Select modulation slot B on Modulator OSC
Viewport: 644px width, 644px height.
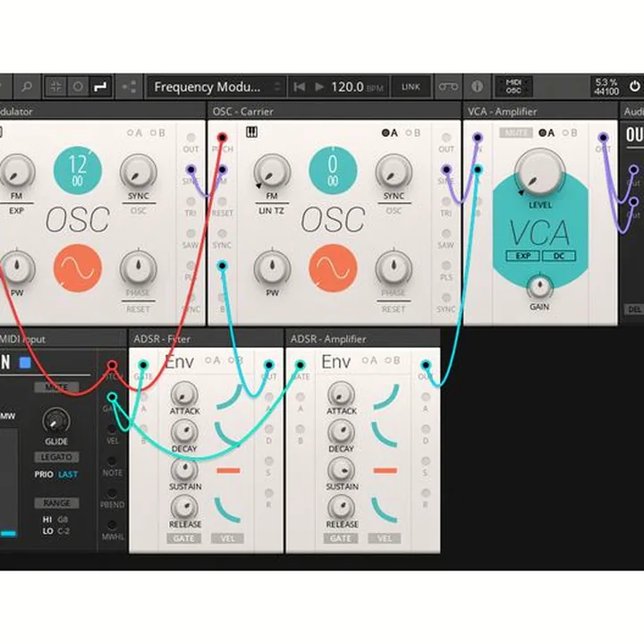point(157,132)
